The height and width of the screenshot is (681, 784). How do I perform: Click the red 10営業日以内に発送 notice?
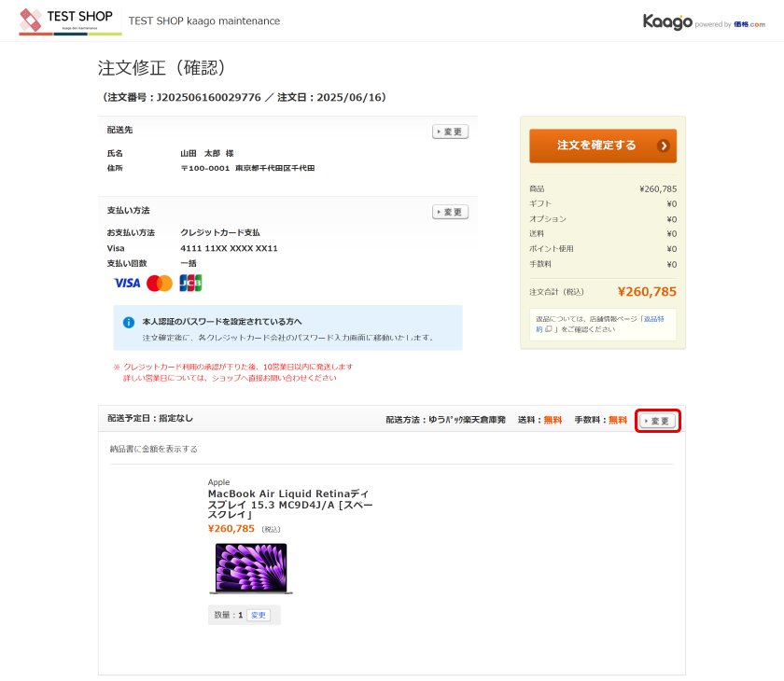click(233, 372)
